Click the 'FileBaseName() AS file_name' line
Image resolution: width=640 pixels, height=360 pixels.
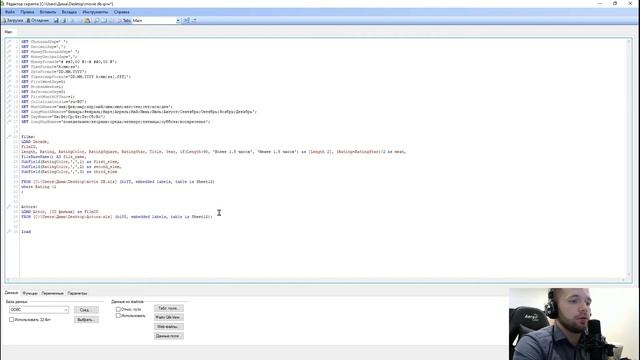[x=53, y=157]
